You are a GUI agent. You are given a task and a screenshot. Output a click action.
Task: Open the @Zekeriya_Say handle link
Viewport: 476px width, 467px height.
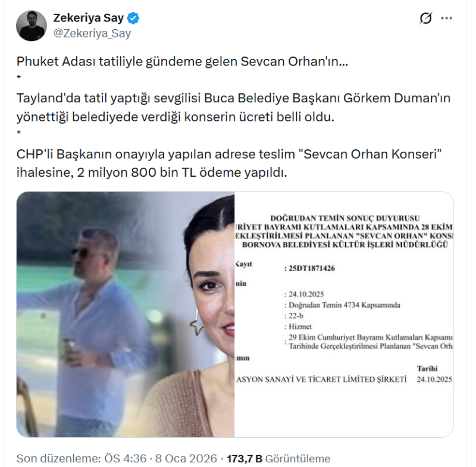(x=92, y=33)
